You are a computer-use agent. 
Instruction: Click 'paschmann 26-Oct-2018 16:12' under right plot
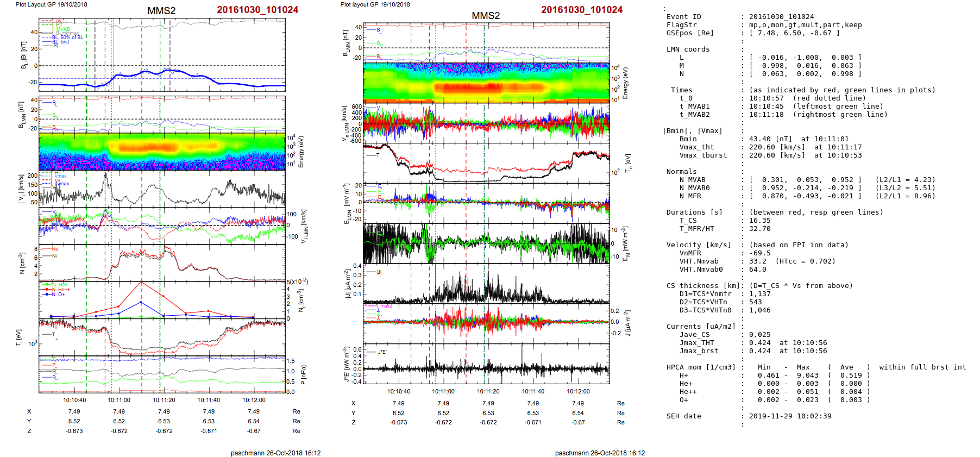click(x=600, y=453)
